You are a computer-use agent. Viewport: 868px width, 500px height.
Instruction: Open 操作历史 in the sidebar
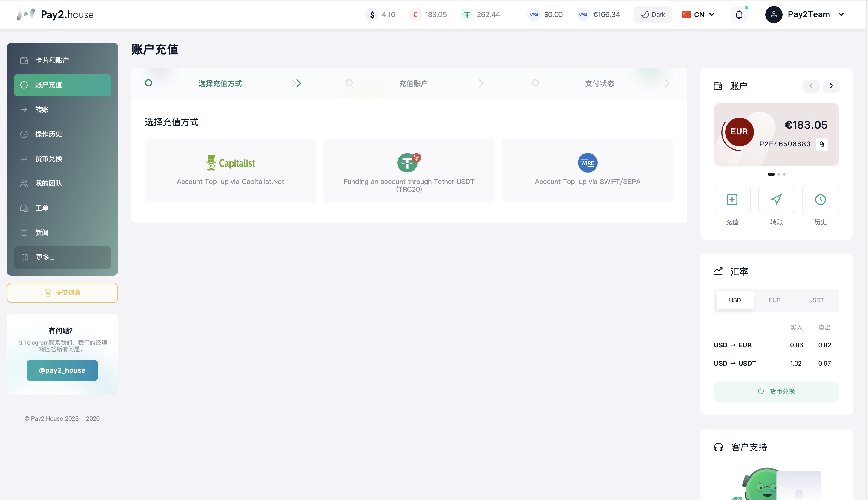point(62,134)
